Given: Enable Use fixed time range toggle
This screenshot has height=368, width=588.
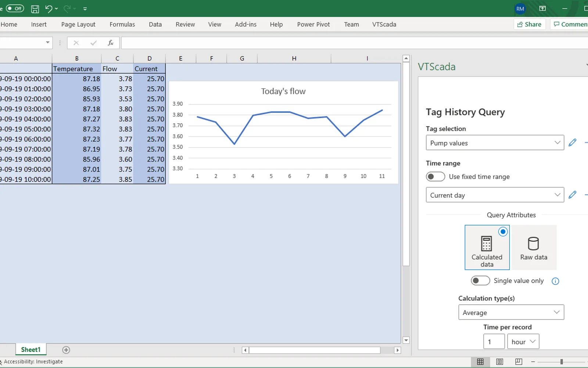Looking at the screenshot, I should click(x=435, y=177).
